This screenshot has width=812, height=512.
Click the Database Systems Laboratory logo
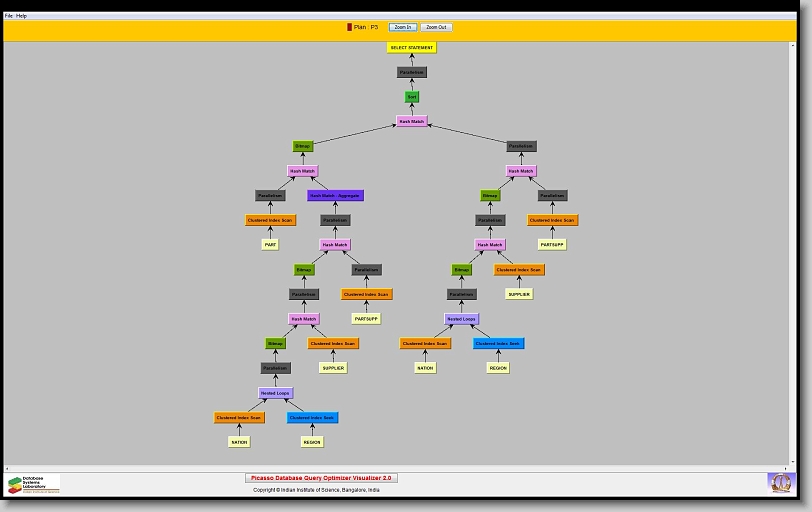point(34,484)
